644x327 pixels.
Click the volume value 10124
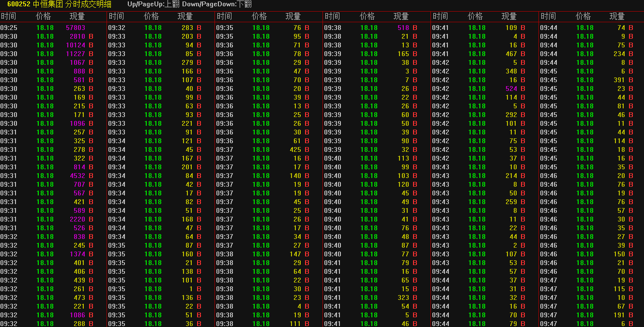coord(76,45)
